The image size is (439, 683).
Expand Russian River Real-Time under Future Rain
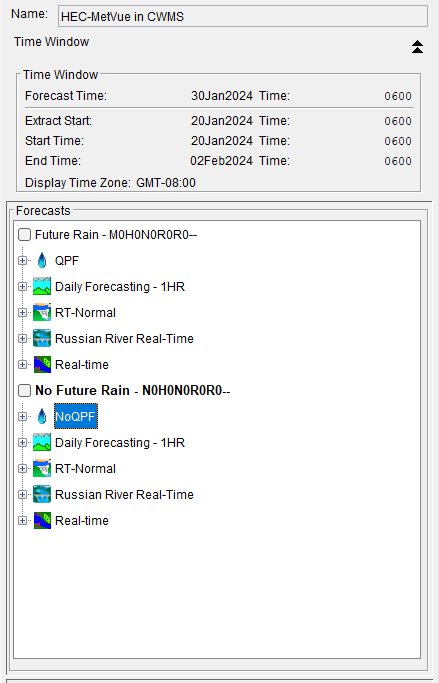coord(22,338)
